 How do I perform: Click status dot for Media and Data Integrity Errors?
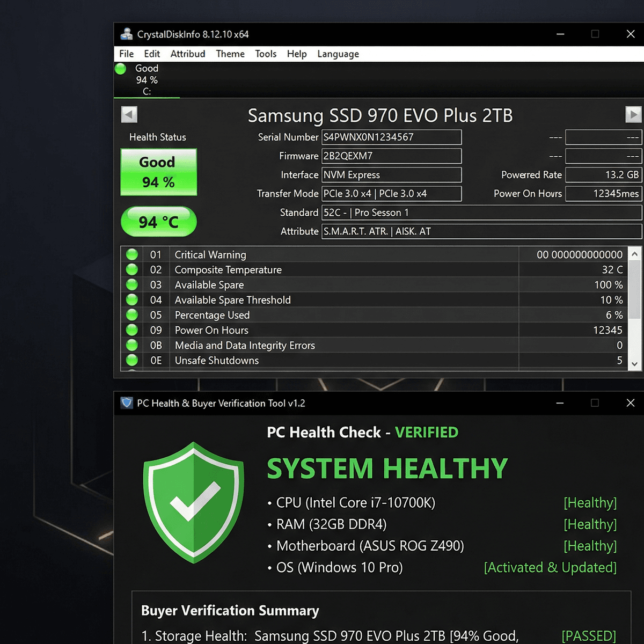pos(132,345)
